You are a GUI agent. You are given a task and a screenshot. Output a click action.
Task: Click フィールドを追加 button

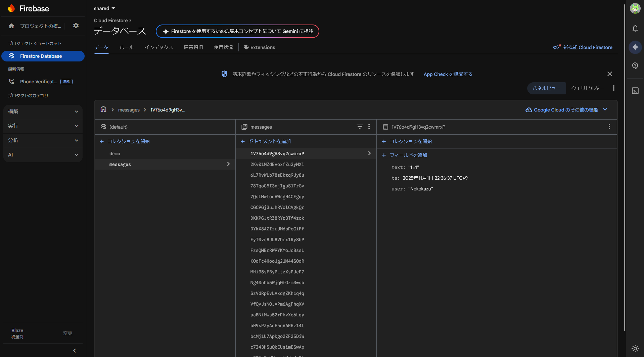pos(405,155)
